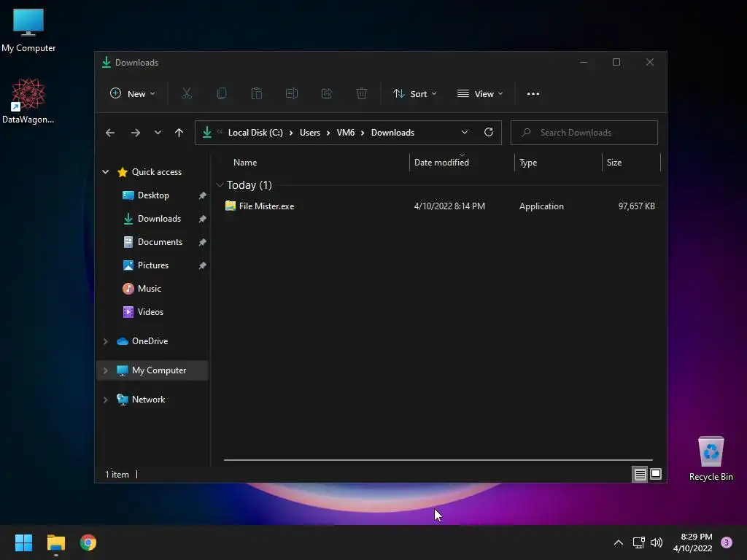Sort by Type column header

coord(528,163)
